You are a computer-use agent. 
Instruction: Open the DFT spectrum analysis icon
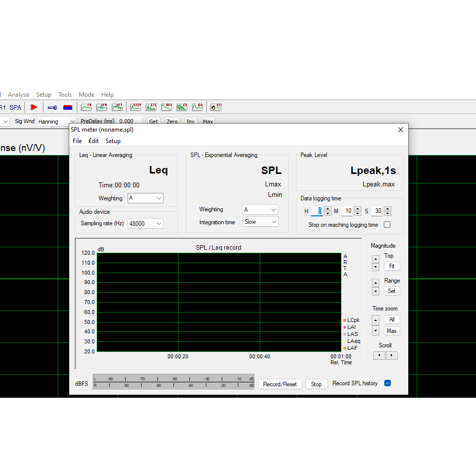117,107
